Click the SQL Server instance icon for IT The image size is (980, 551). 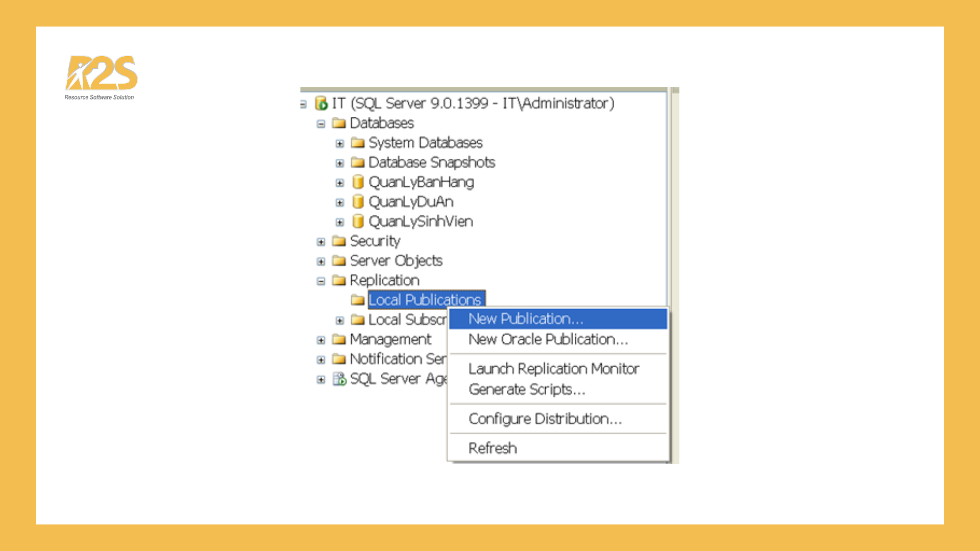pos(323,103)
